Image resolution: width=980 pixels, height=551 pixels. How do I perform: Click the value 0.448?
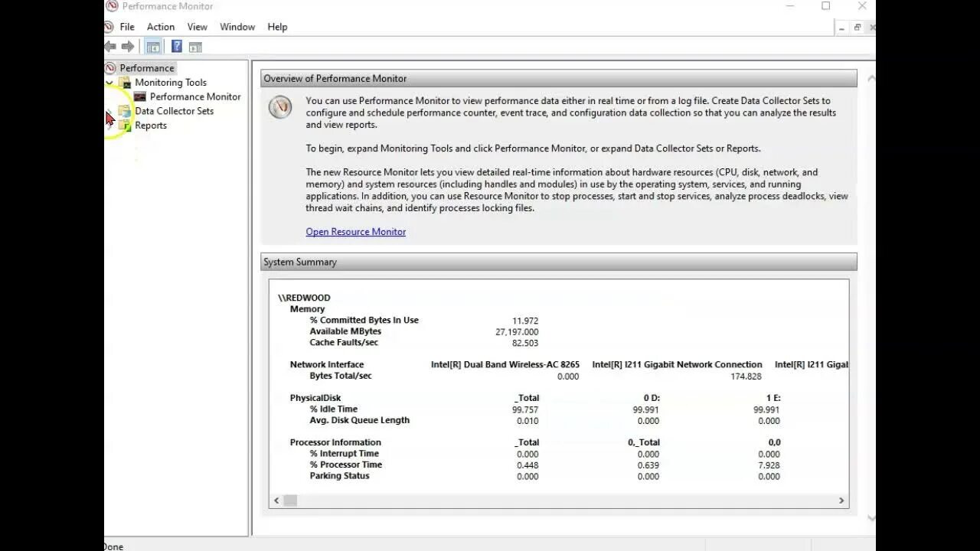(x=528, y=465)
